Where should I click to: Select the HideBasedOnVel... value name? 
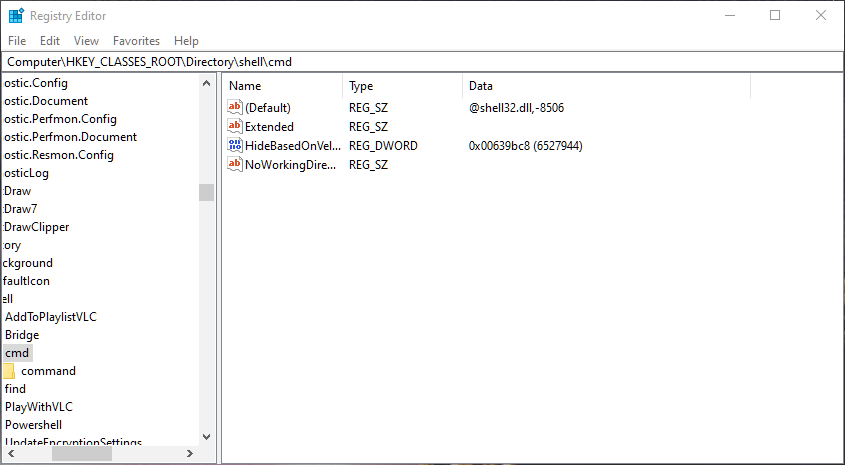pyautogui.click(x=293, y=145)
